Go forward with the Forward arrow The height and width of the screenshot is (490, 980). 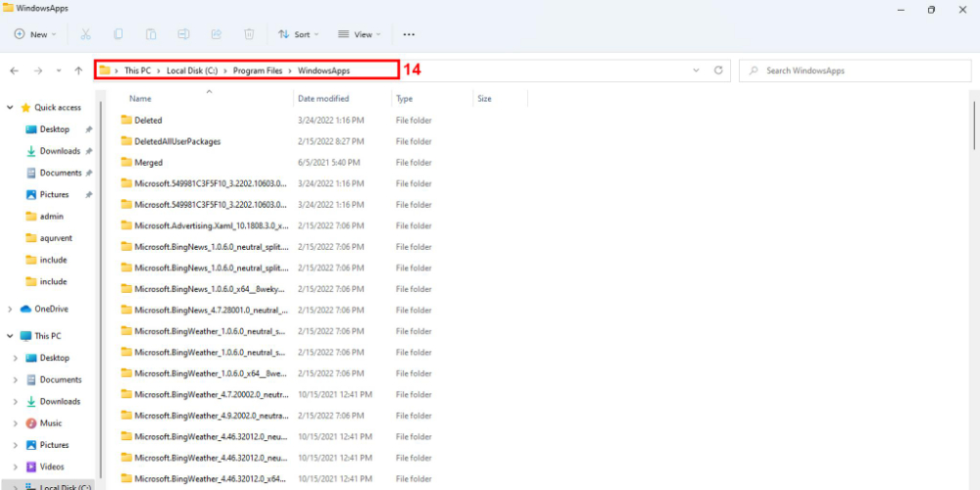(38, 72)
